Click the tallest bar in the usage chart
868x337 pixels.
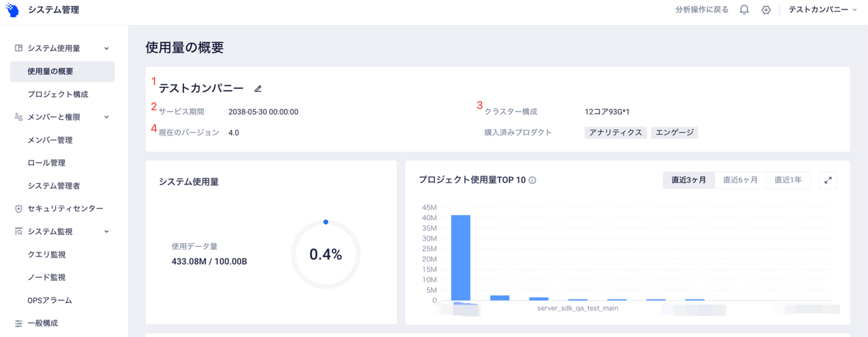(x=461, y=257)
